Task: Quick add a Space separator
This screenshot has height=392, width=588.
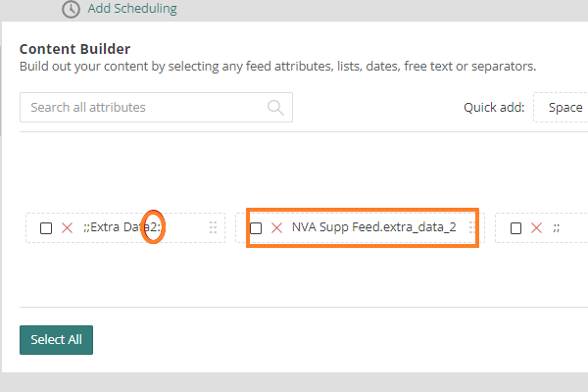Action: [x=564, y=107]
